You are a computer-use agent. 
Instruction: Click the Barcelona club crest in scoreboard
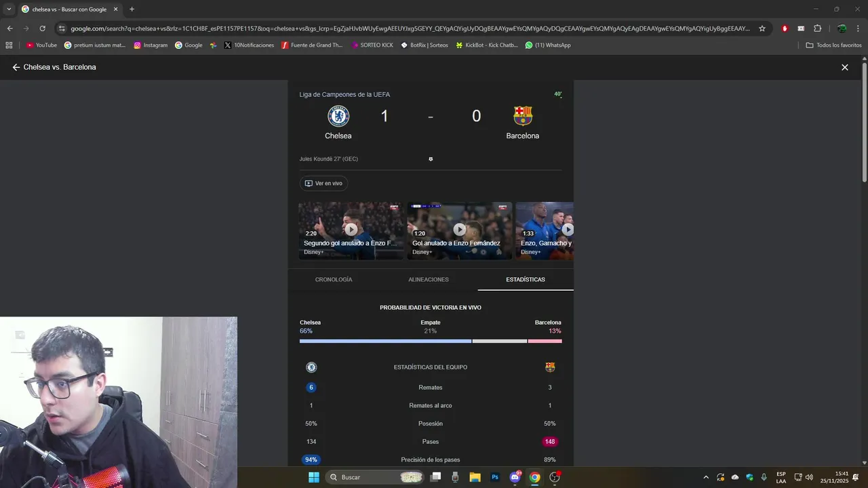pyautogui.click(x=523, y=116)
